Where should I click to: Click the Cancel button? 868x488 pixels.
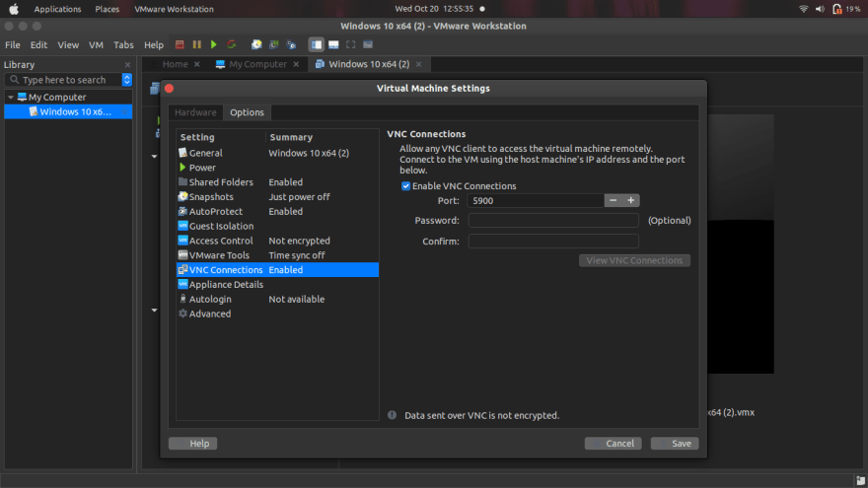(613, 444)
